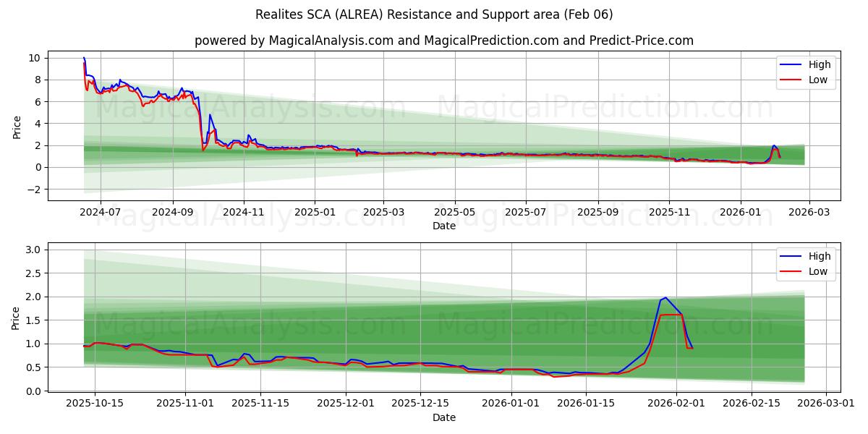Click the "Date" x-axis label under top chart
868x434 pixels.
444,226
